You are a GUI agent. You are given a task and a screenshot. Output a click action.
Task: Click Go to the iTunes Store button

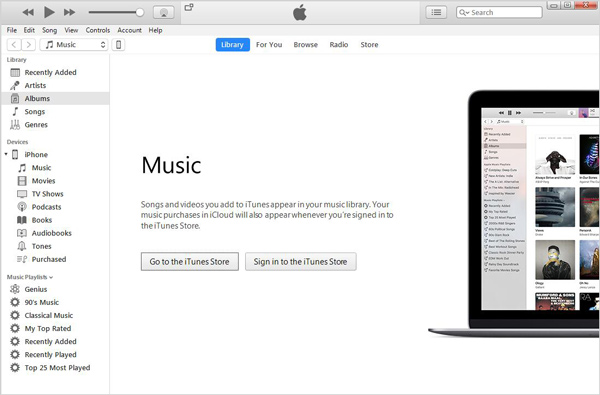[x=190, y=261]
